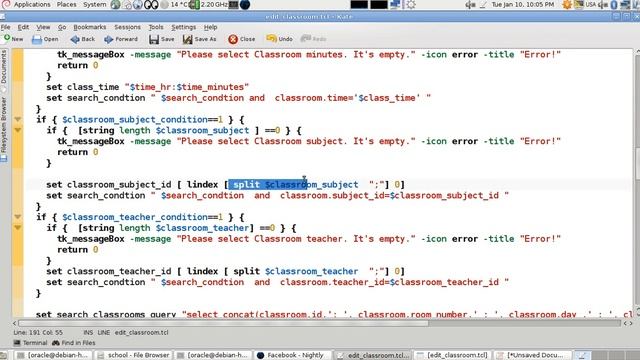This screenshot has width=640, height=360.
Task: Open the Terminal panel at the bottom
Action: pos(31,343)
